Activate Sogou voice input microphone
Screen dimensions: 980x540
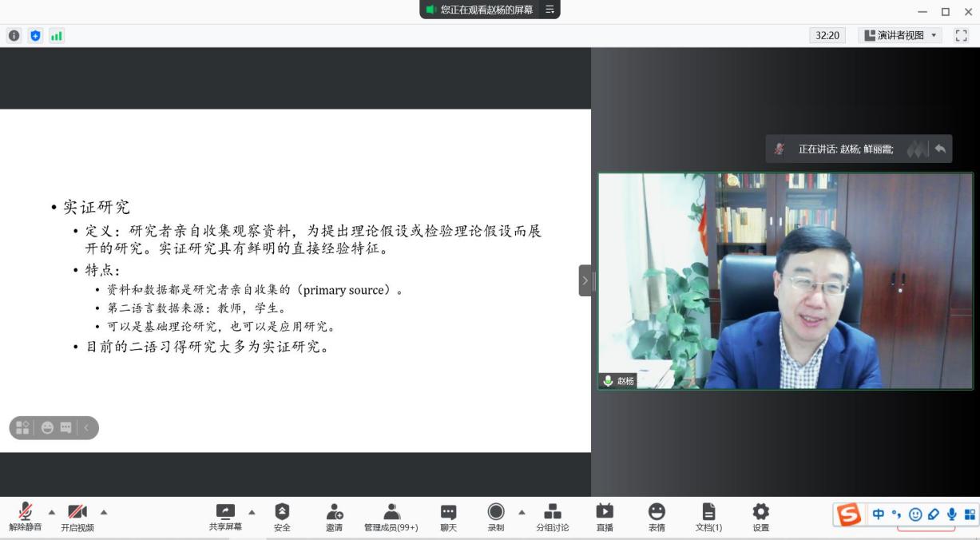(x=950, y=515)
